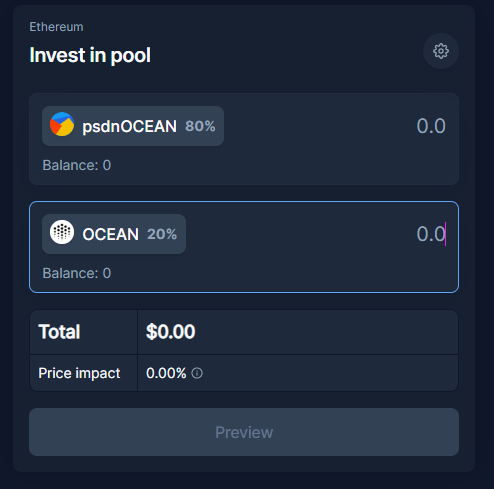Select the psdnOCEAN 80% token chip

coord(133,126)
